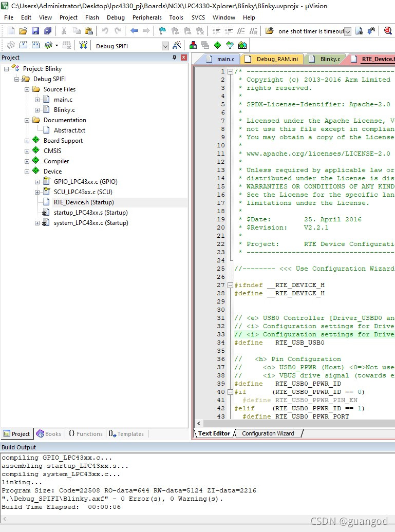The width and height of the screenshot is (395, 532).
Task: Click the Indent selection icon
Action: click(216, 31)
